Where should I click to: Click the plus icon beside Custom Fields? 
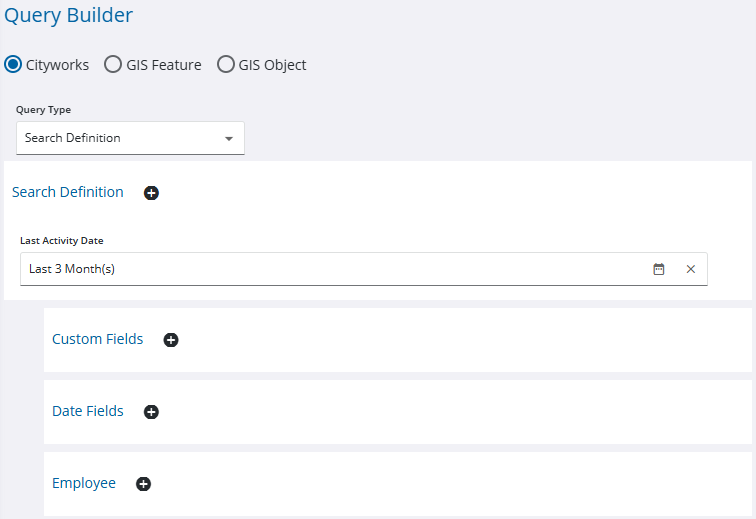(171, 340)
